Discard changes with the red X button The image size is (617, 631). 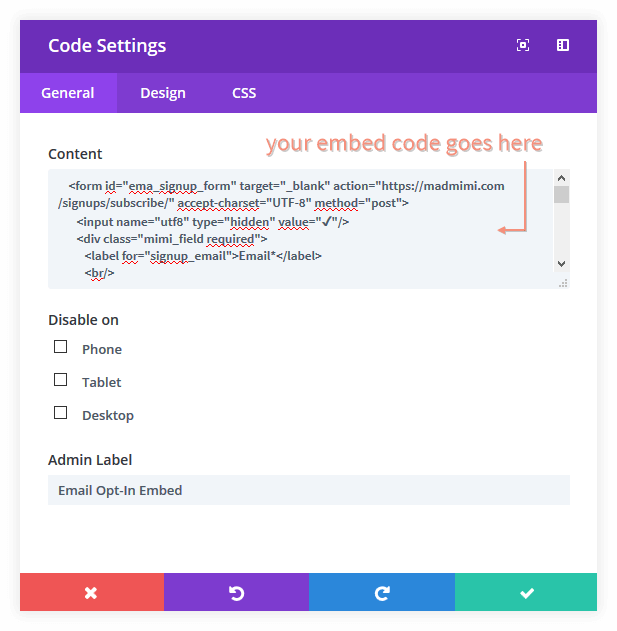tap(92, 592)
